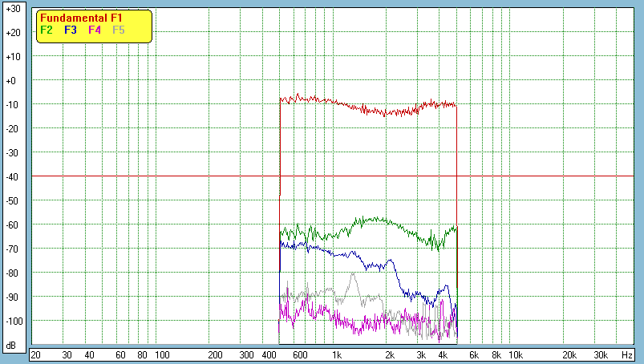Toggle the magenta F4 legend entry
Screen dimensions: 644x364
(95, 30)
